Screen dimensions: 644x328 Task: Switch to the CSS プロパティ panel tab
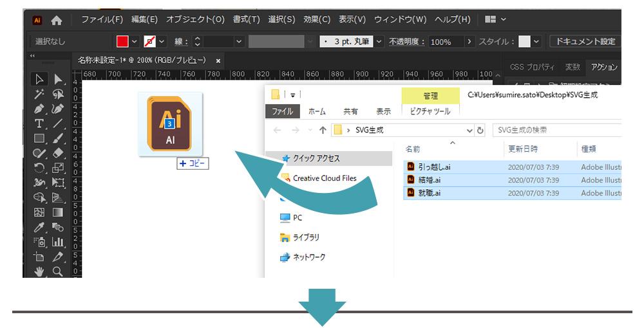click(532, 67)
